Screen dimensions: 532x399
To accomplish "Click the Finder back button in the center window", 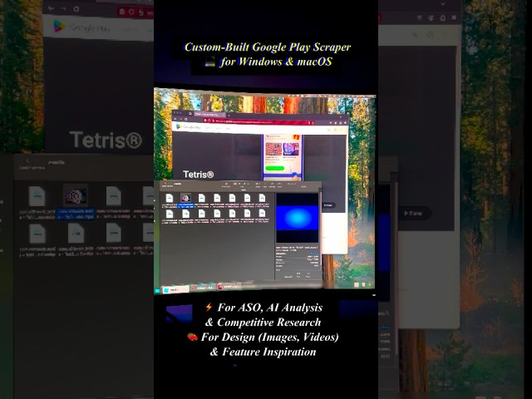I will [x=165, y=184].
